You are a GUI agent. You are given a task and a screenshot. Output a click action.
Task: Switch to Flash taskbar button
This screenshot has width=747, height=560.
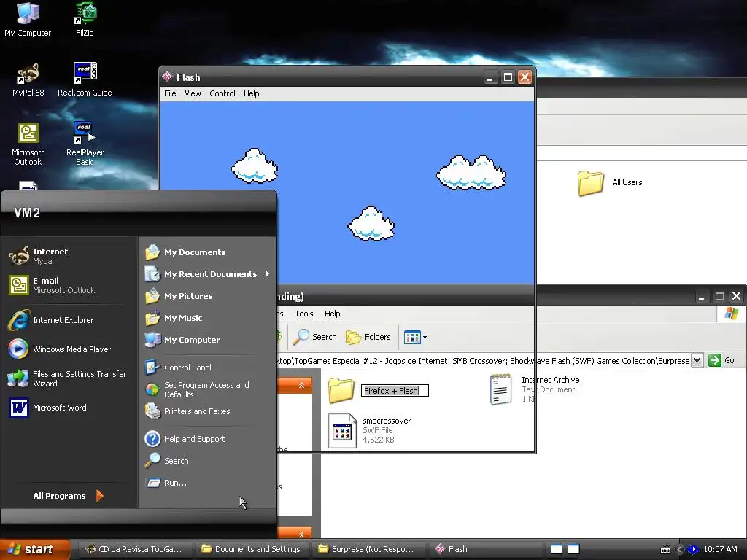point(484,549)
